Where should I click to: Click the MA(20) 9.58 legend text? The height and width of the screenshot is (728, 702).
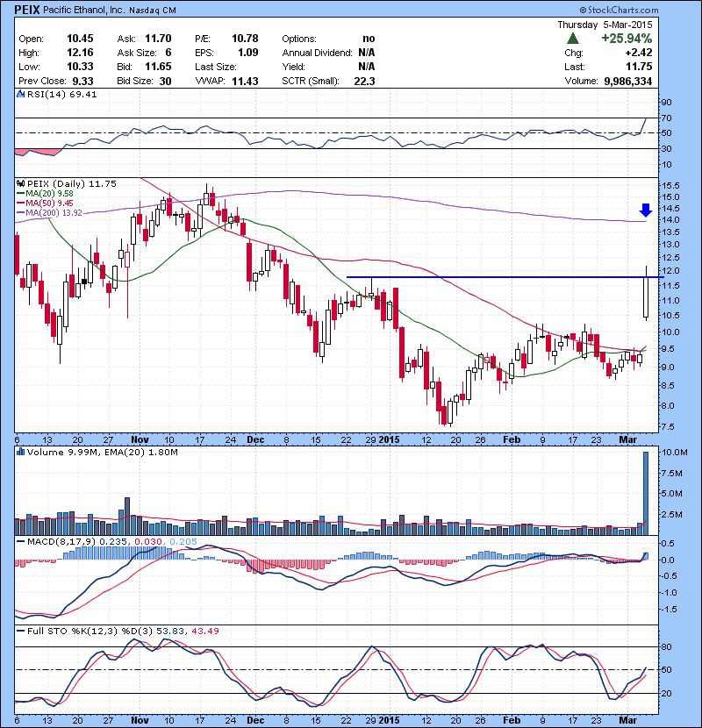click(x=49, y=194)
